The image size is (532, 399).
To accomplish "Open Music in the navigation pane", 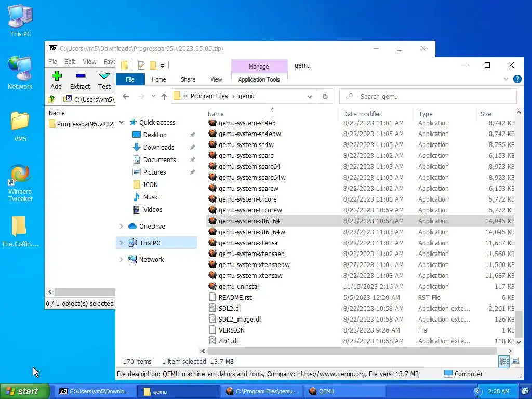I will tap(151, 197).
